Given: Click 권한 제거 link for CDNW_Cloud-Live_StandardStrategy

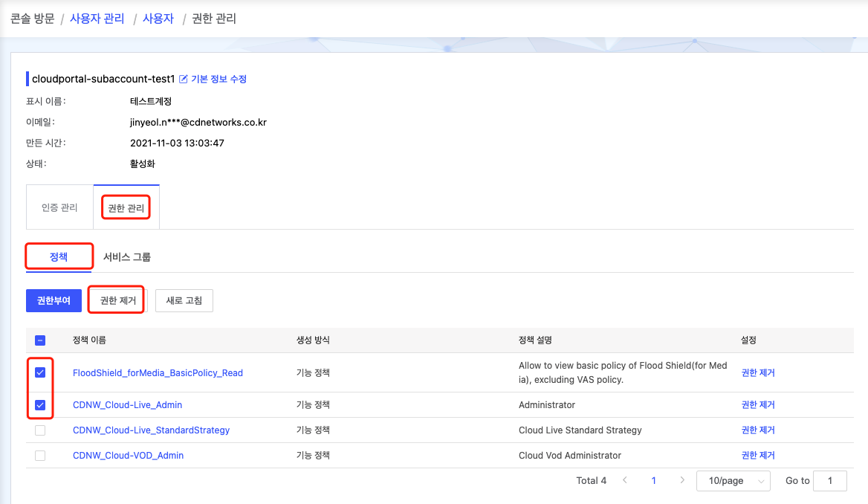Looking at the screenshot, I should coord(757,430).
